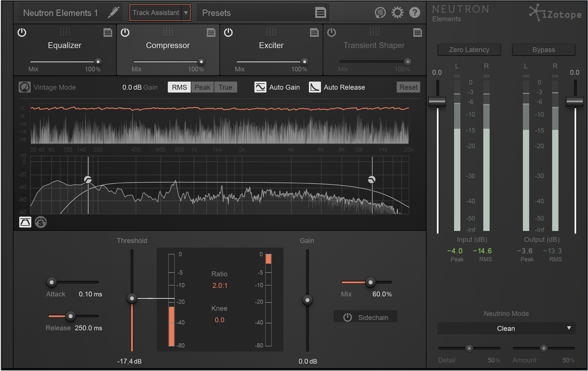Click the solo detection filter S icon
The height and width of the screenshot is (371, 588).
[41, 222]
